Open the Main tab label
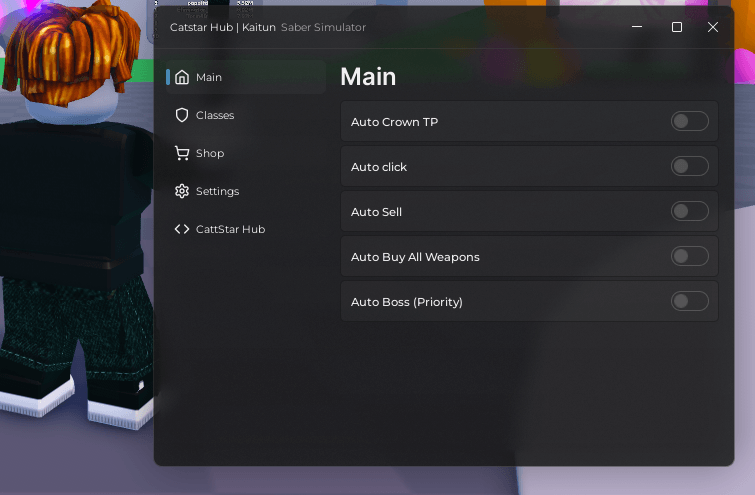This screenshot has height=495, width=755. pos(208,77)
